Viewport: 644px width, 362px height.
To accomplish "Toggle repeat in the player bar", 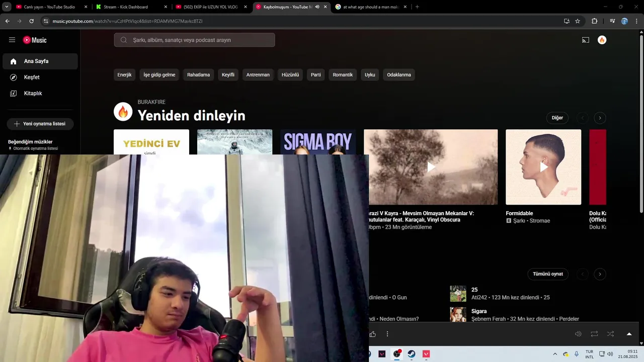I will click(x=594, y=334).
